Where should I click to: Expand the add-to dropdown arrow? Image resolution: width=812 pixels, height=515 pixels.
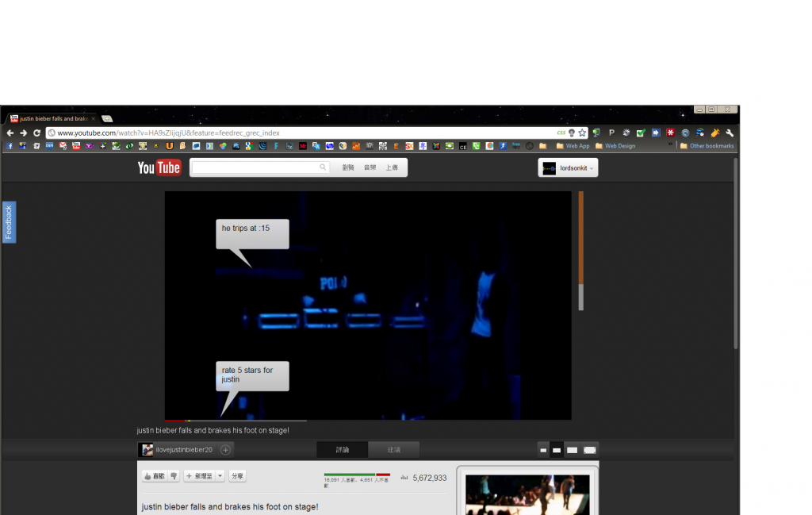click(x=220, y=476)
